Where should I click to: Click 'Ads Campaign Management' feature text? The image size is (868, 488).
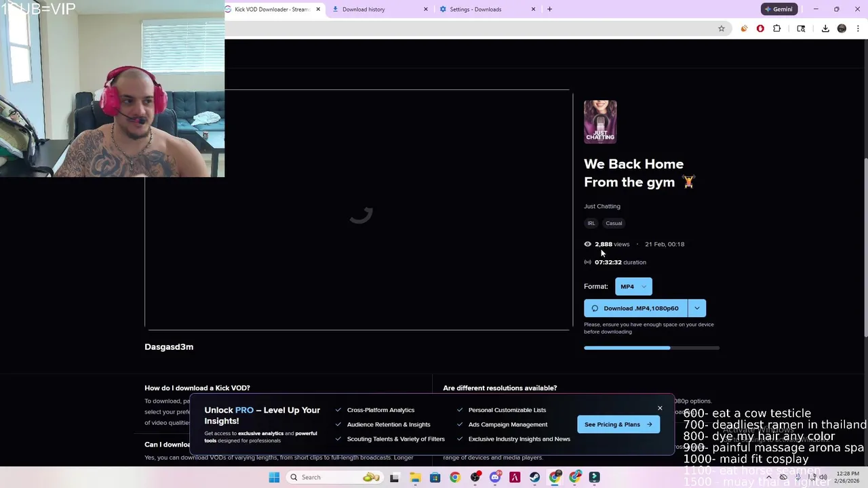[508, 424]
